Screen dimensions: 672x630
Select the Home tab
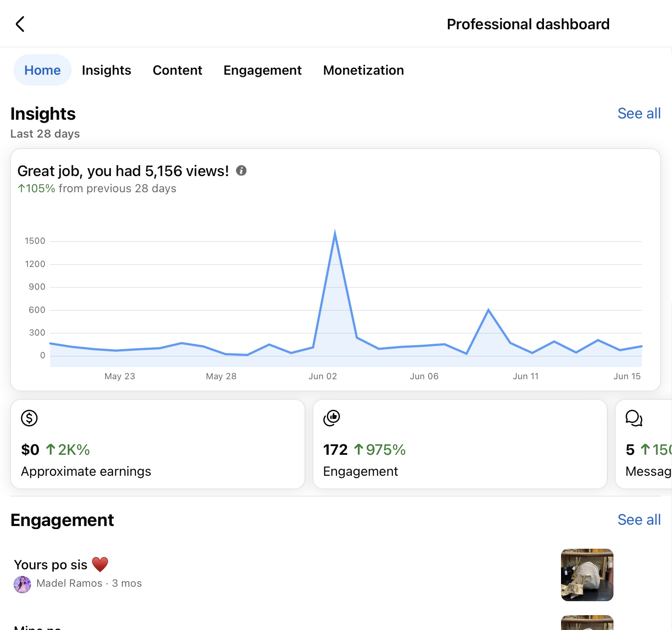click(42, 70)
